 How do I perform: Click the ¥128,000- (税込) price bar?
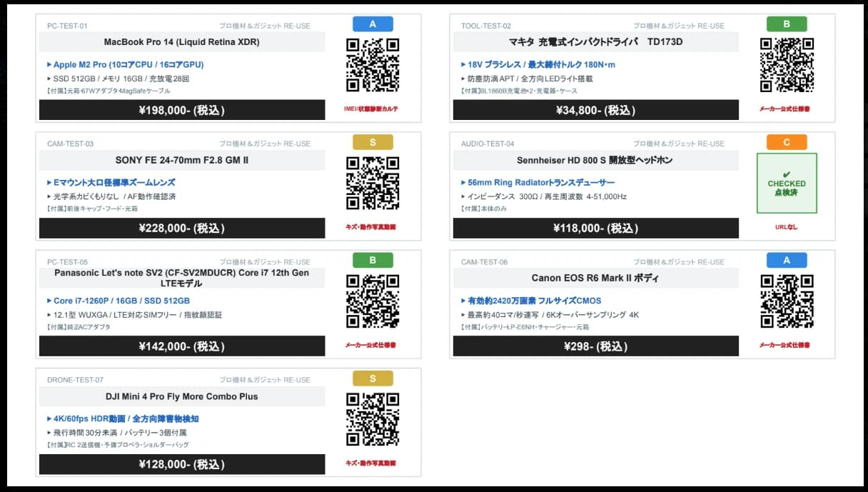coord(182,464)
